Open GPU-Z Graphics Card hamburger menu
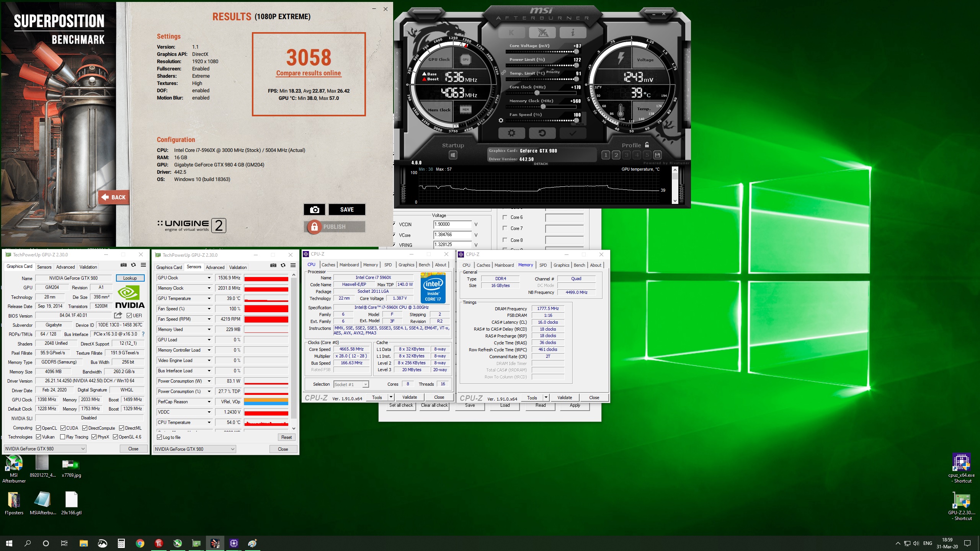 [x=143, y=265]
